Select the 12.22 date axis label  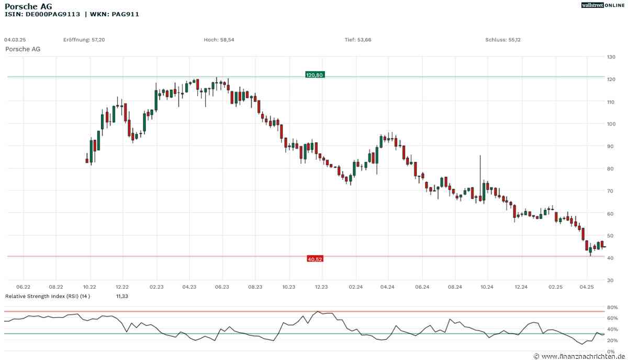pyautogui.click(x=122, y=287)
